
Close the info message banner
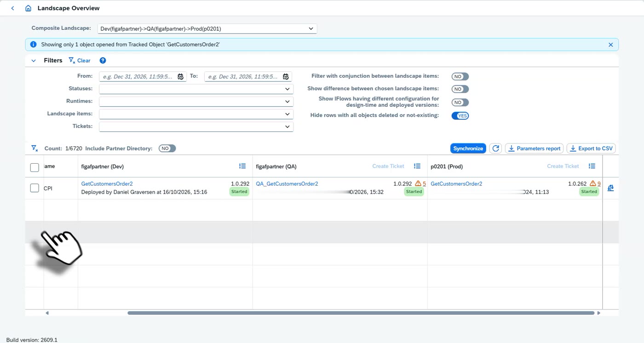tap(610, 45)
